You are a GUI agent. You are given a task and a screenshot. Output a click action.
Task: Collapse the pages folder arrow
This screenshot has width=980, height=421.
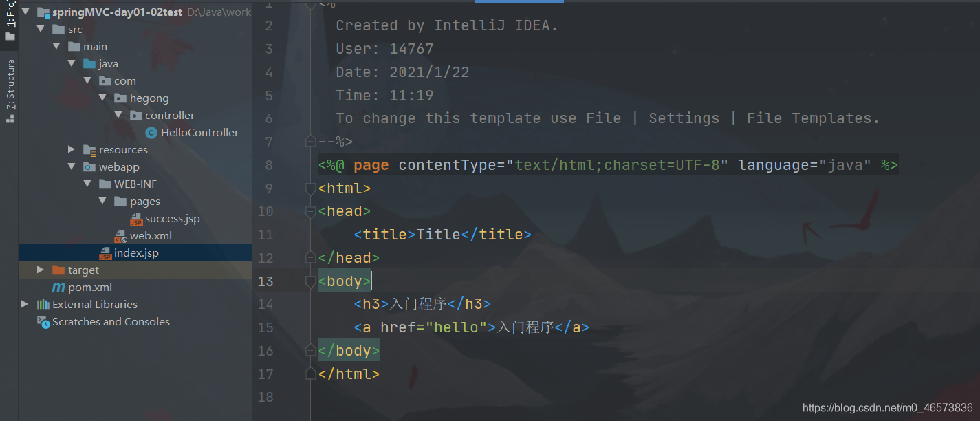point(102,202)
